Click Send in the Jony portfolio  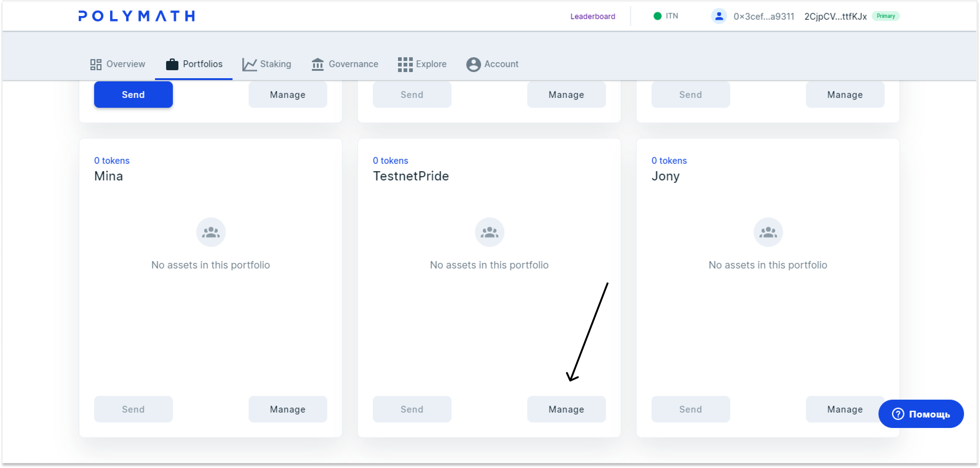691,409
